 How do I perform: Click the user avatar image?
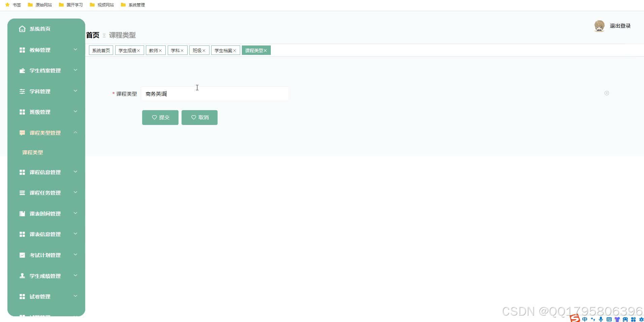tap(599, 26)
